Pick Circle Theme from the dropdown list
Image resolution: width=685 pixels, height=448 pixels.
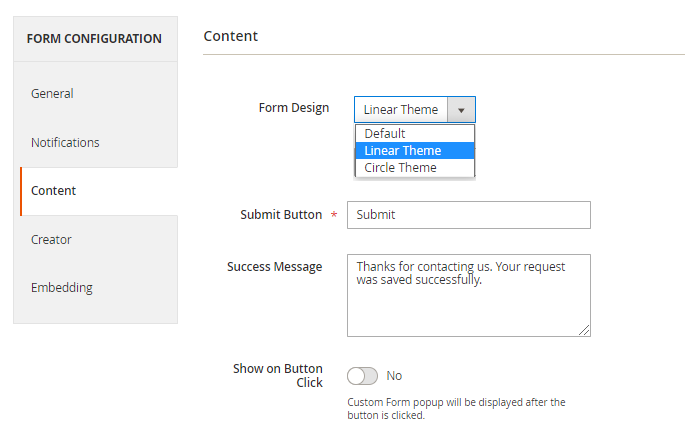coord(400,168)
